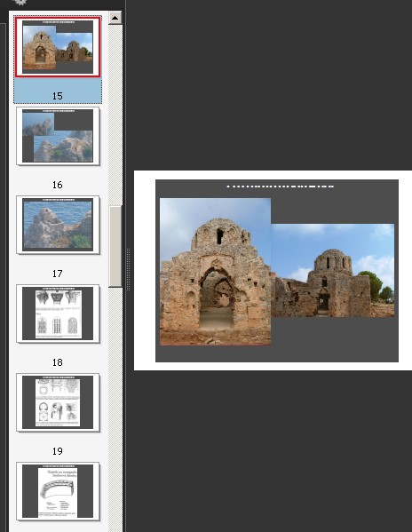Click scrollbar track below the scroll thumb
412x532 pixels.
[115, 407]
